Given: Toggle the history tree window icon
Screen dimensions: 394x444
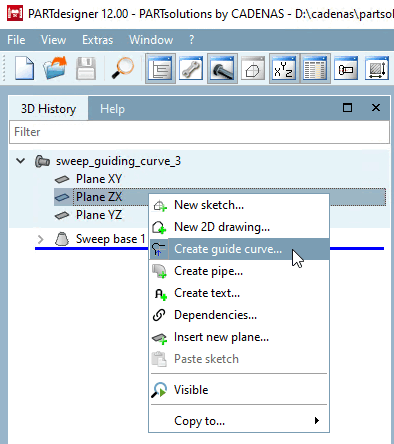Looking at the screenshot, I should (x=160, y=68).
